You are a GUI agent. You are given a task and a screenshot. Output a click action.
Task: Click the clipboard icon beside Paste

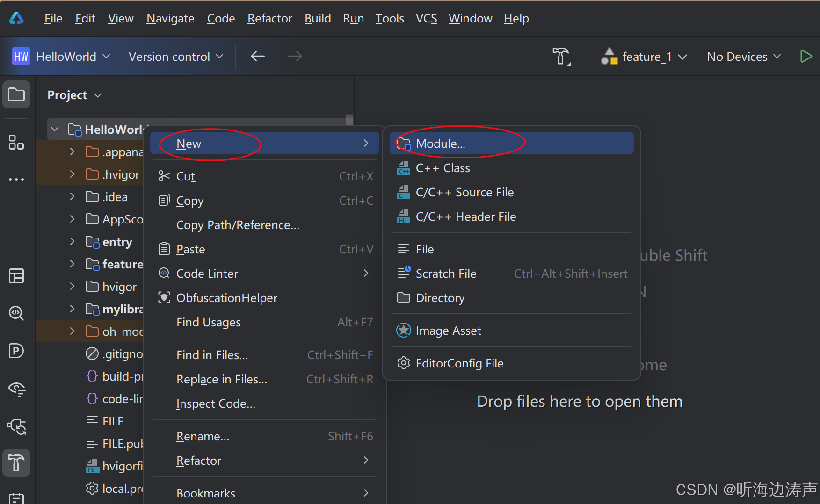tap(164, 249)
